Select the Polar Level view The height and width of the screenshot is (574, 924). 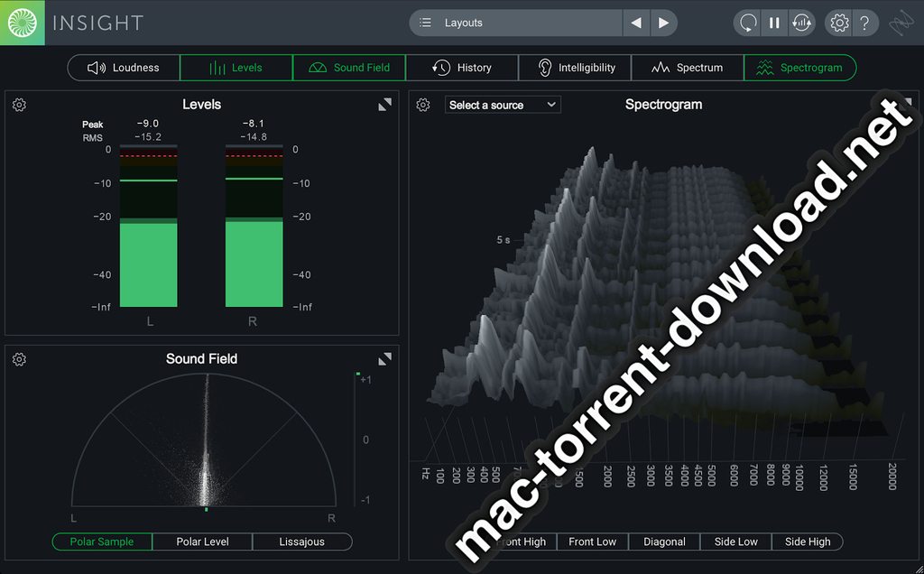pyautogui.click(x=202, y=542)
